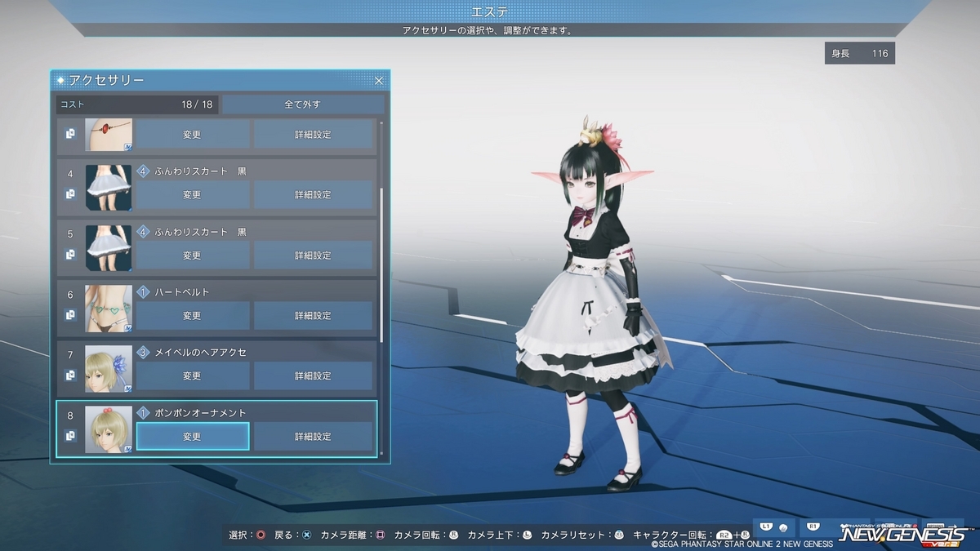Select メイベルのヘアアクセ thumbnail image
The image size is (980, 551).
point(109,369)
